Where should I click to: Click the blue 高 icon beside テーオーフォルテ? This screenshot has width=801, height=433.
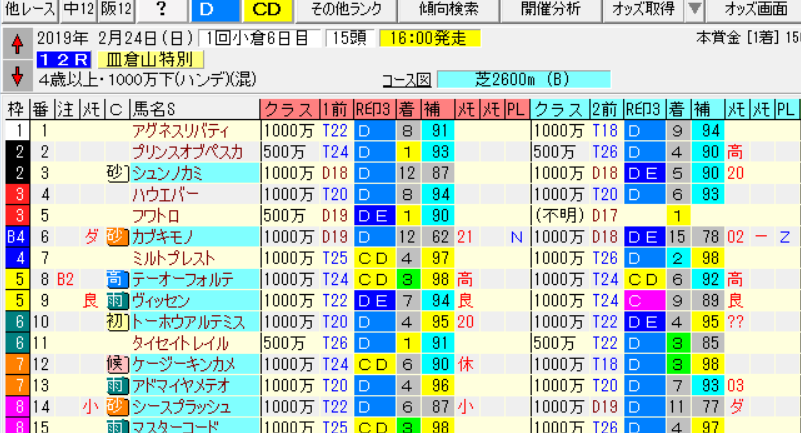tap(117, 279)
